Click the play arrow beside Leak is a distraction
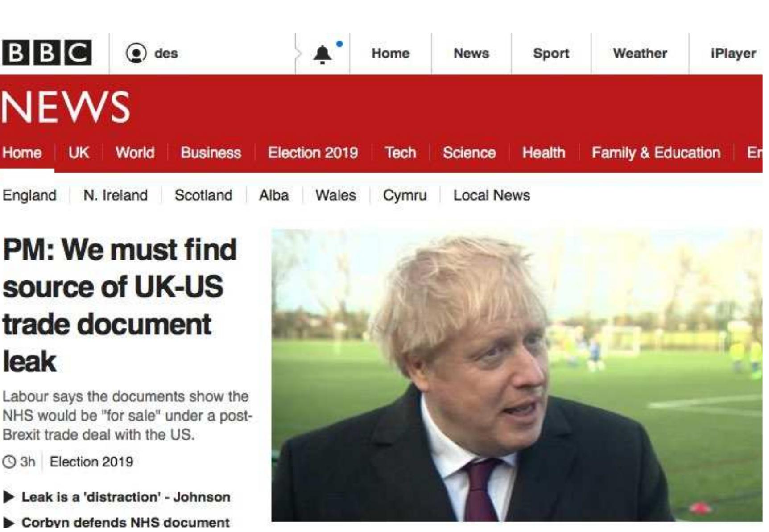Screen dimensions: 769x532 [x=9, y=497]
